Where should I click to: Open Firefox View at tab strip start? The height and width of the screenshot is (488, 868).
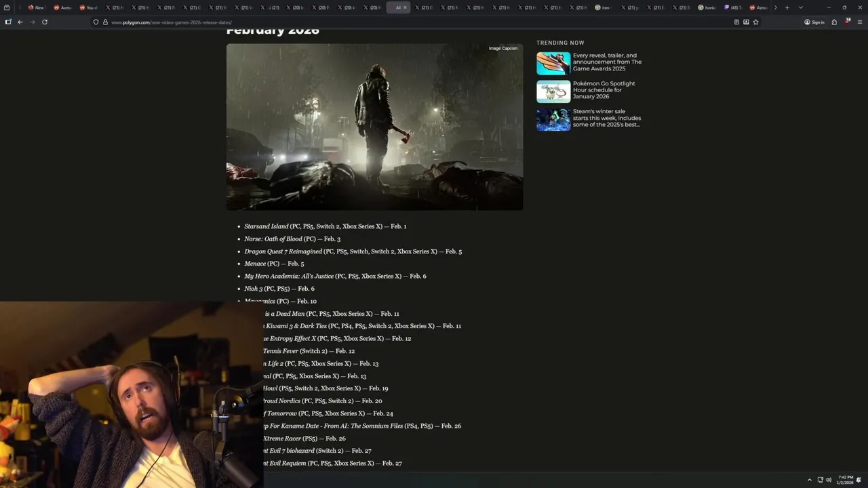pos(7,7)
